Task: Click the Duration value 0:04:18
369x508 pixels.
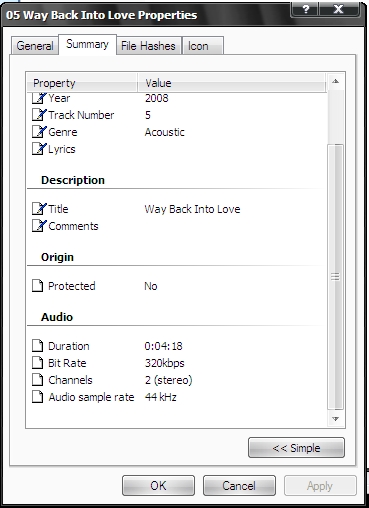Action: pyautogui.click(x=163, y=346)
